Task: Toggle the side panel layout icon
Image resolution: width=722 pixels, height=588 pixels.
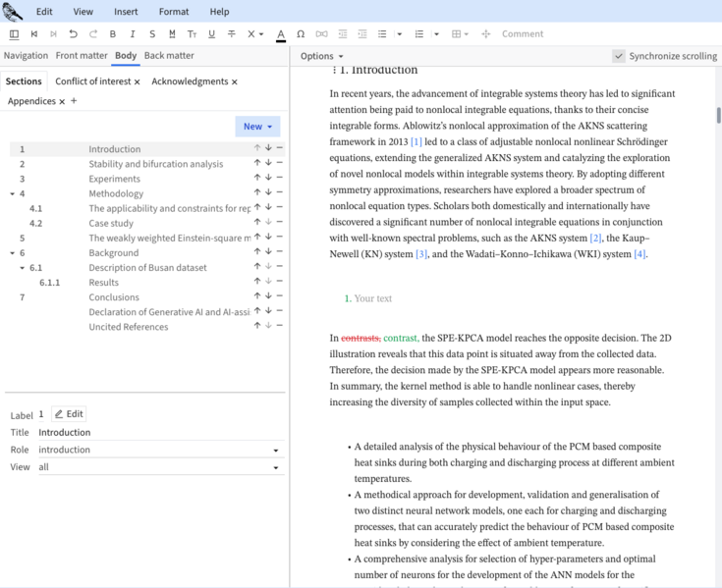Action: point(15,34)
